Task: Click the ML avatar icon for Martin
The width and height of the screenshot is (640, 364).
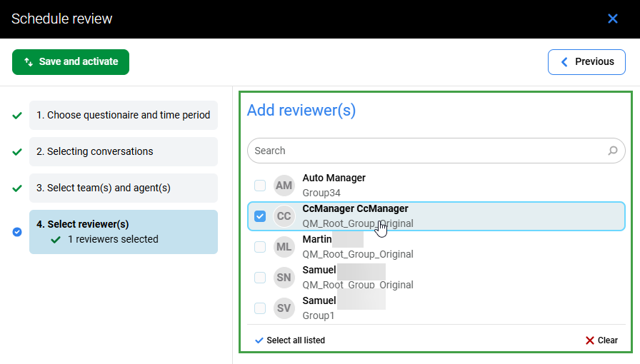Action: [284, 247]
